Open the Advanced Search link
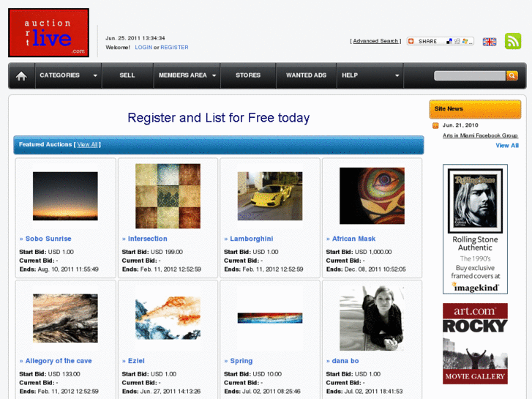The image size is (532, 399). (375, 41)
